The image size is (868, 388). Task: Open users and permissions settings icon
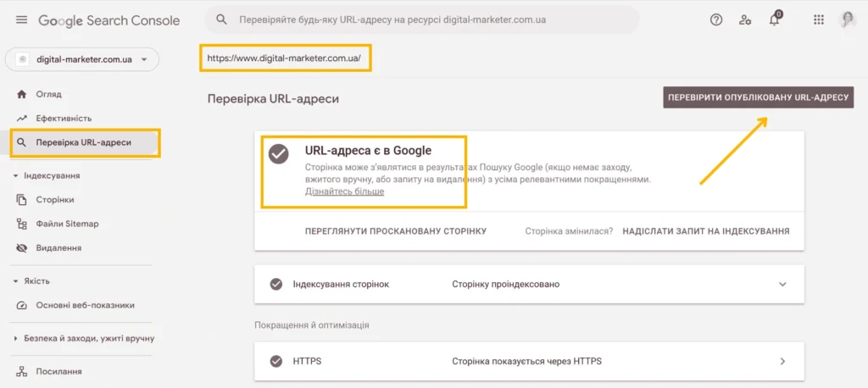(x=745, y=20)
